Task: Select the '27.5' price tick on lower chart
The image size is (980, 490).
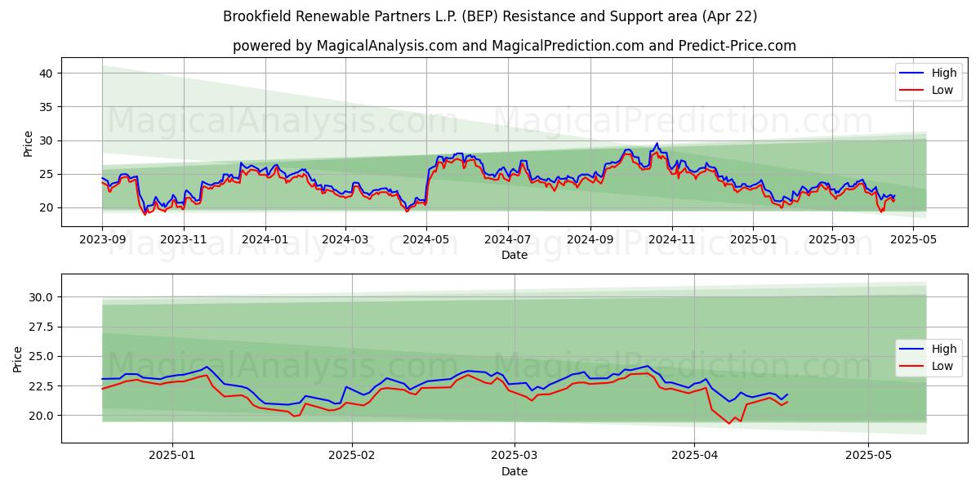Action: 42,327
